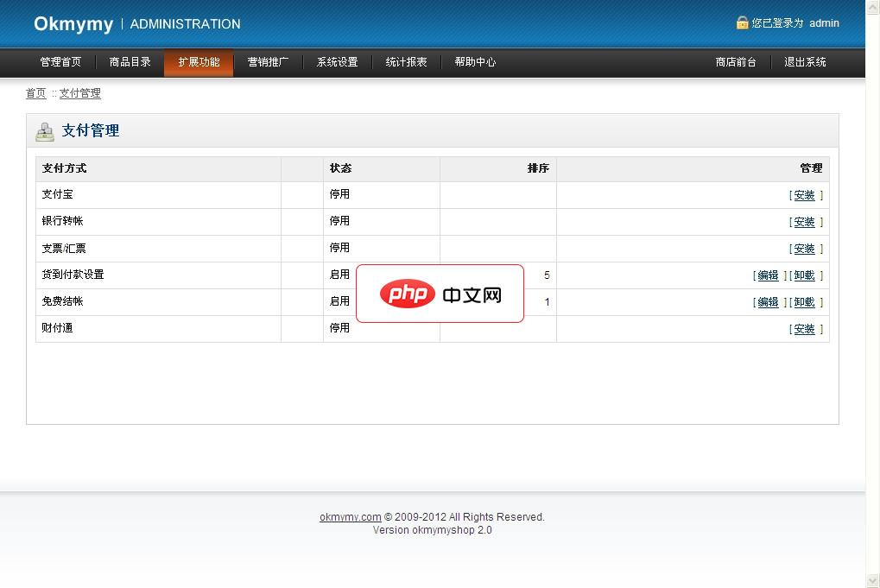Screen dimensions: 880x588
Task: Uninstall the 免费结帐 payment method
Action: pos(804,303)
